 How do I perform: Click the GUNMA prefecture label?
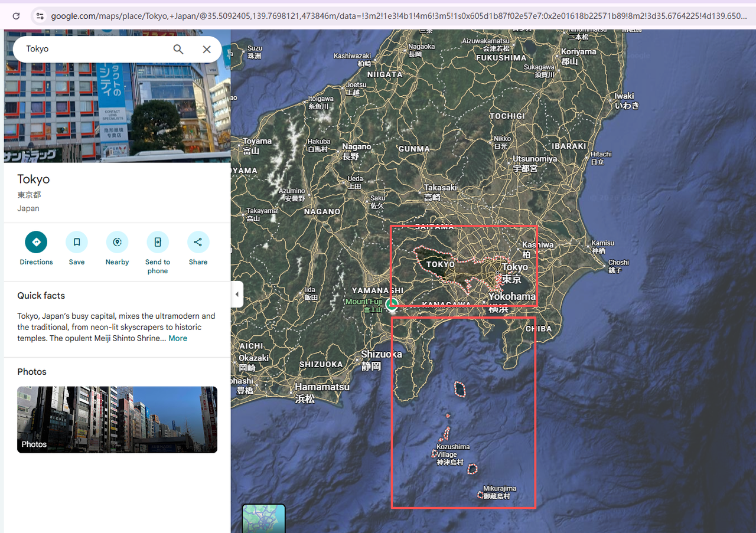[x=414, y=149]
